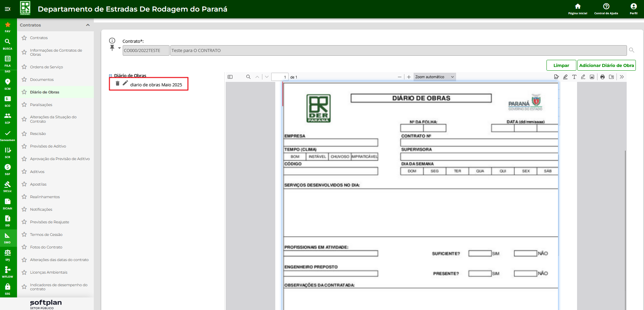
Task: Toggle the PDF viewer sidebar panel
Action: coord(230,77)
